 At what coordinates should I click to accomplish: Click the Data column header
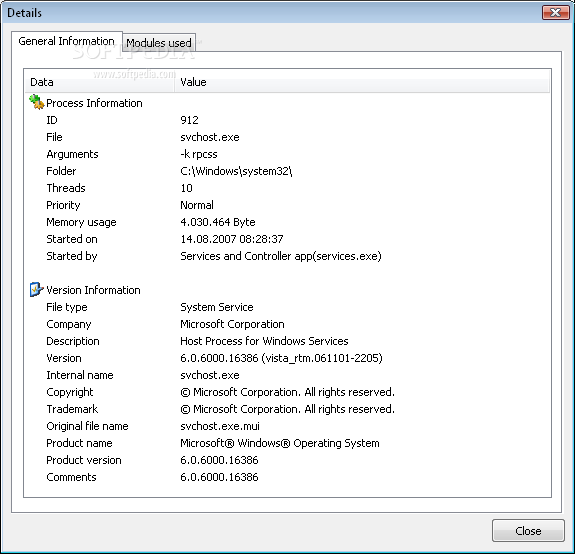click(x=100, y=82)
